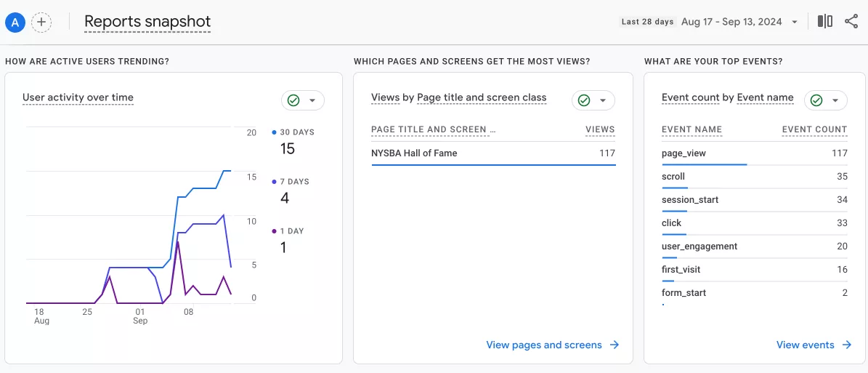Add a new comparison with plus icon
This screenshot has width=868, height=373.
(x=41, y=22)
